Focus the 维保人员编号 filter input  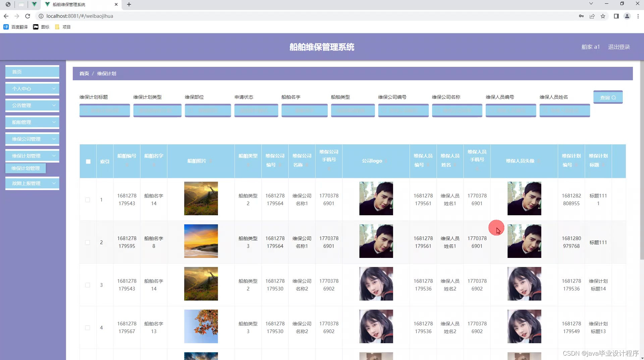coord(511,110)
